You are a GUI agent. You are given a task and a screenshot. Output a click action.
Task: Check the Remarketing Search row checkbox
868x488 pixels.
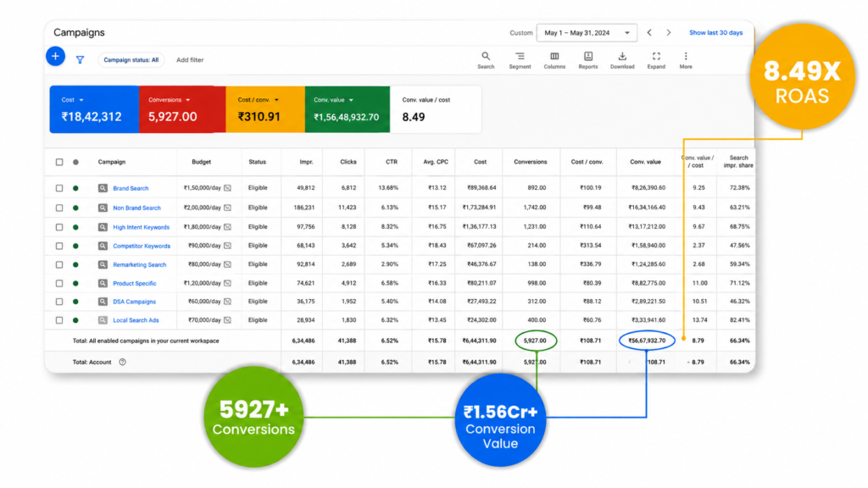click(59, 264)
